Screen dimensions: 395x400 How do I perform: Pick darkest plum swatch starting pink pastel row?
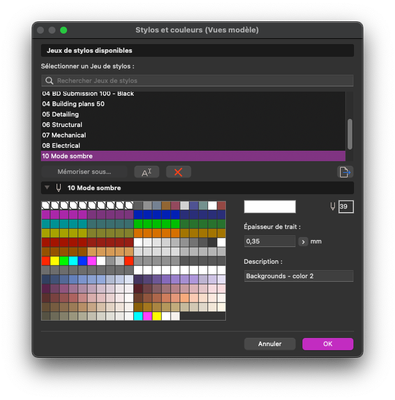46,288
